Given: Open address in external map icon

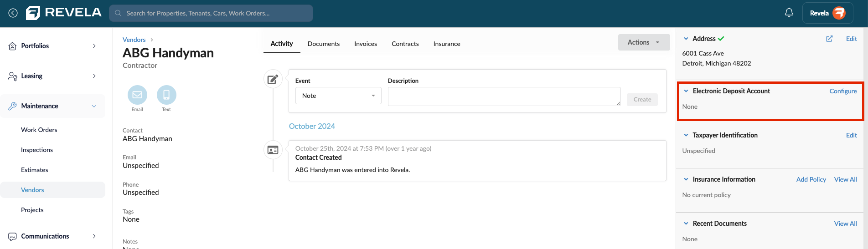Looking at the screenshot, I should (x=830, y=39).
